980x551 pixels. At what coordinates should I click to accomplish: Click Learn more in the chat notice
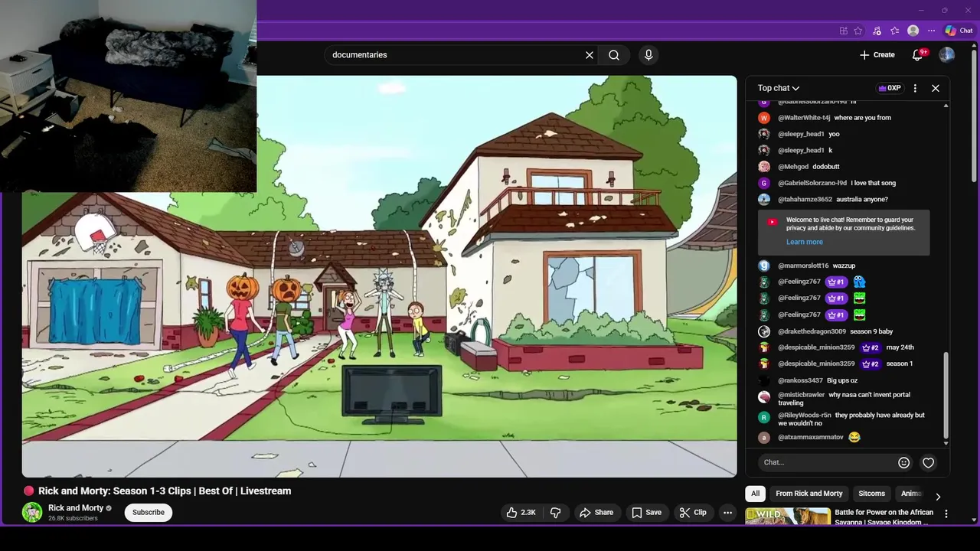pyautogui.click(x=805, y=242)
